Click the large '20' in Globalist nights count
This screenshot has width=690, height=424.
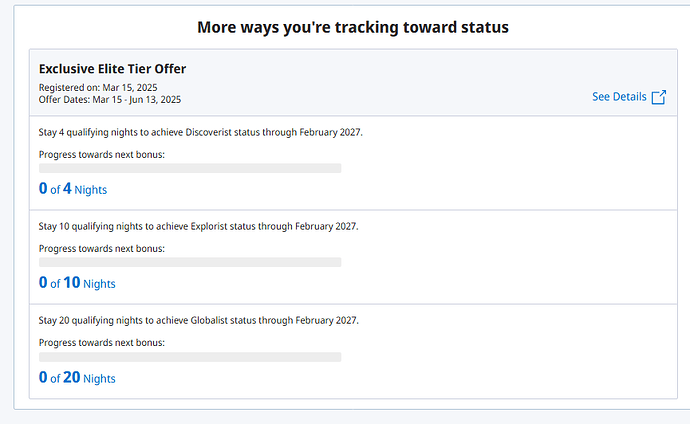tap(72, 378)
